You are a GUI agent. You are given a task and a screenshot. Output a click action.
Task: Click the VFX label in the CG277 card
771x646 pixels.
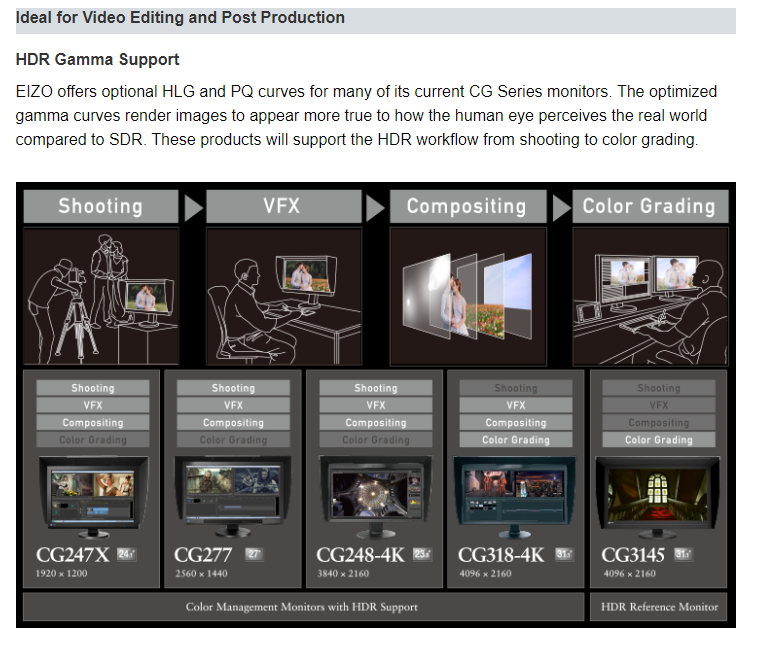coord(233,405)
